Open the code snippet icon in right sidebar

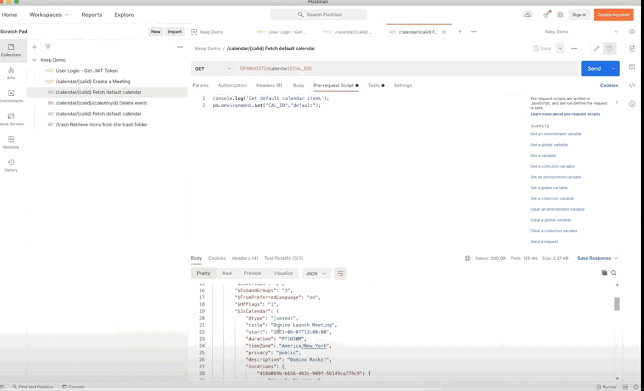coord(632,85)
